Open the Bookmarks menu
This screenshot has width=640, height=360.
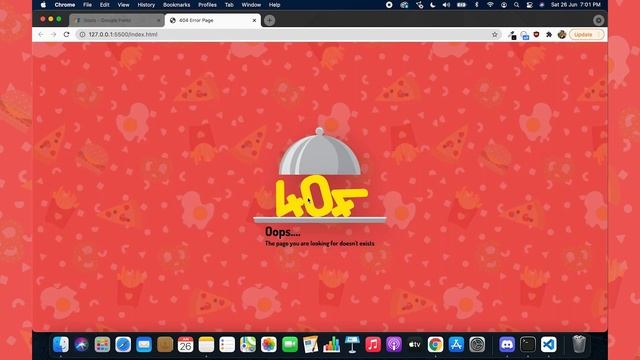click(x=176, y=5)
